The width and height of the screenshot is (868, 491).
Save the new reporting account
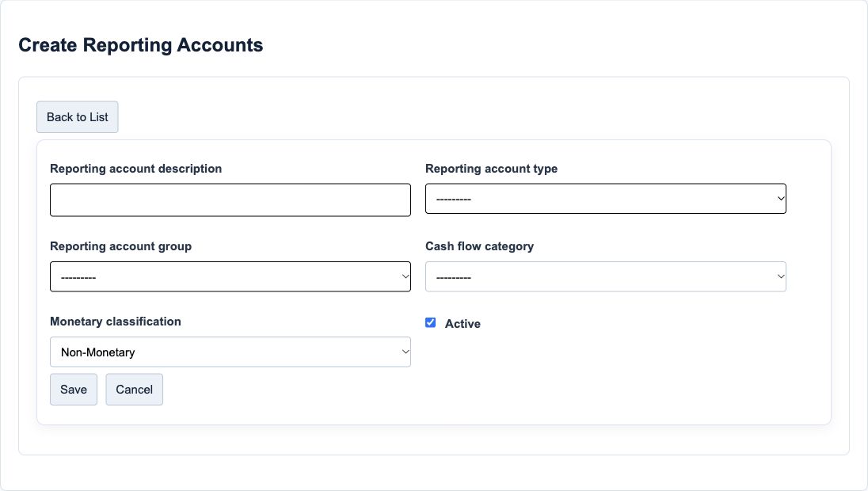74,389
